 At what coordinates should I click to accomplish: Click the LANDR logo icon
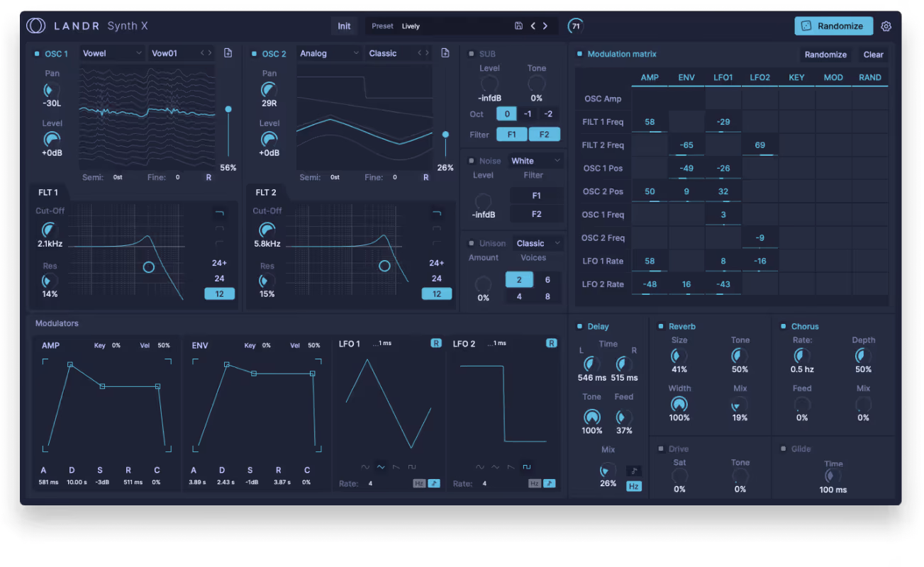coord(35,26)
